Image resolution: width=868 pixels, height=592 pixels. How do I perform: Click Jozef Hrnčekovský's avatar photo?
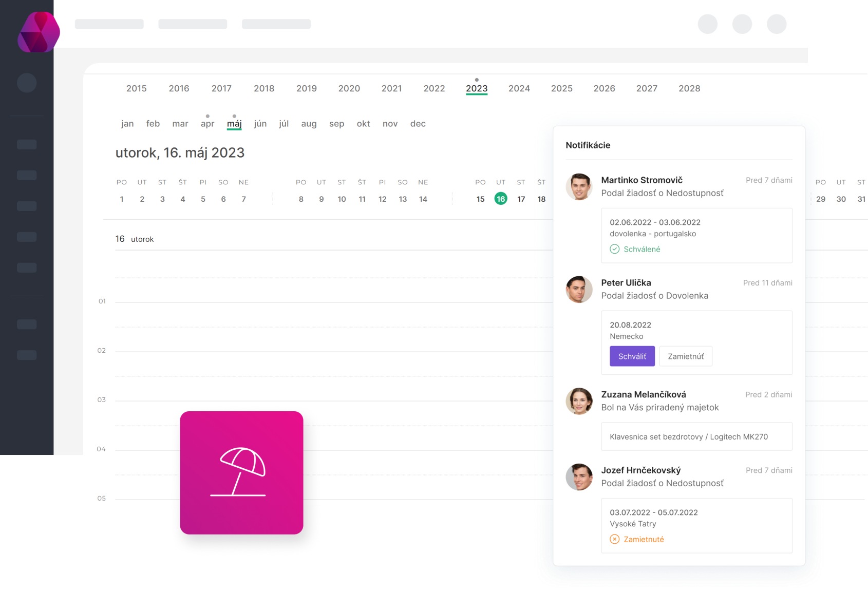(x=579, y=476)
